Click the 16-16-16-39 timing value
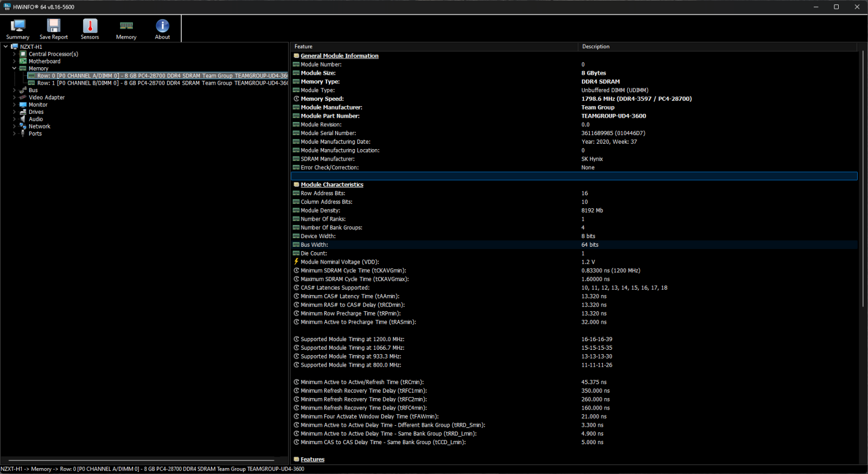The image size is (868, 474). tap(597, 339)
